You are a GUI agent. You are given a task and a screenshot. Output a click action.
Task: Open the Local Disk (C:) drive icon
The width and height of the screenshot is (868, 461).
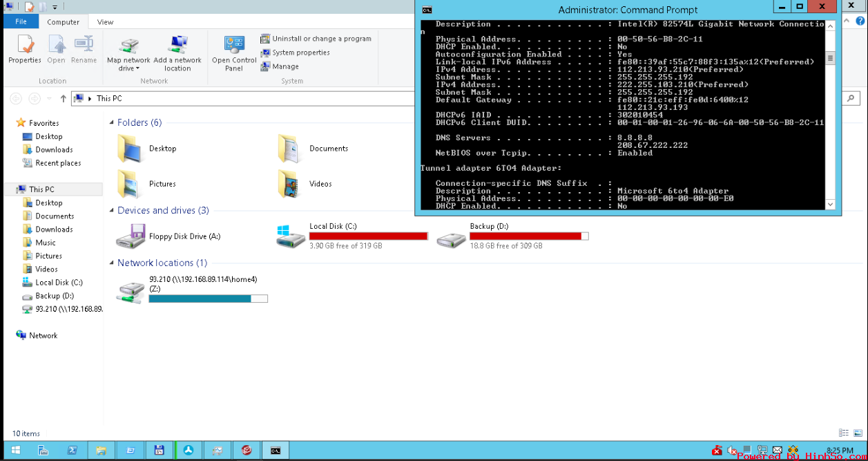tap(291, 236)
